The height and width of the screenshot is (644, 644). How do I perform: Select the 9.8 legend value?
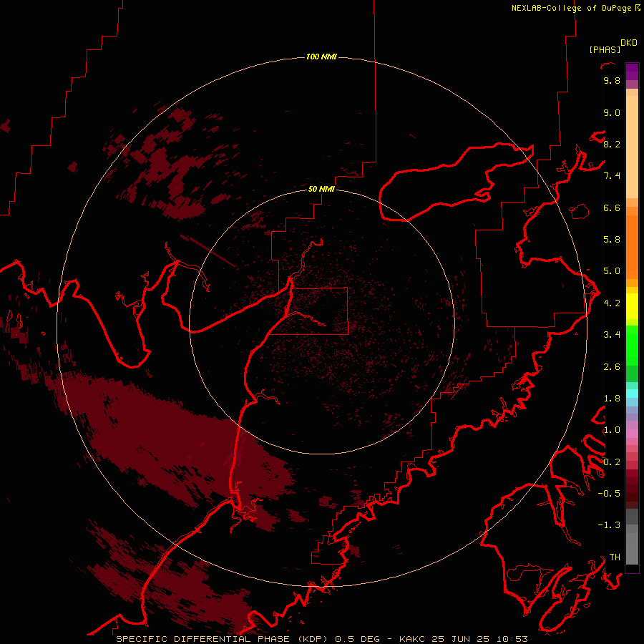(612, 80)
